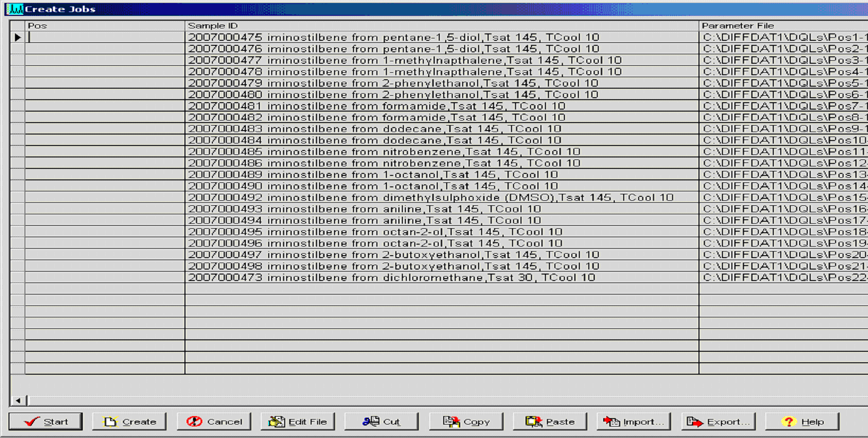Click parameter file Pos18 cell
Image resolution: width=868 pixels, height=438 pixels.
[784, 232]
